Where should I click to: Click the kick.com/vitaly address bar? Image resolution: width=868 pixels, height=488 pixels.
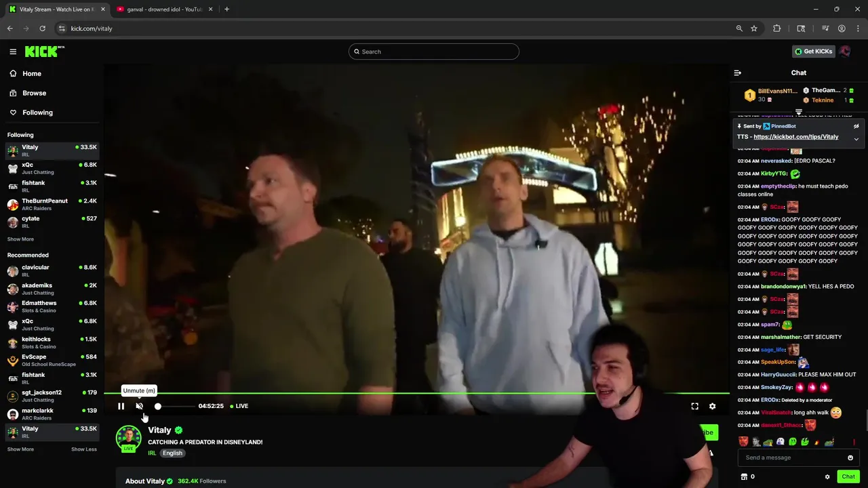coord(393,28)
